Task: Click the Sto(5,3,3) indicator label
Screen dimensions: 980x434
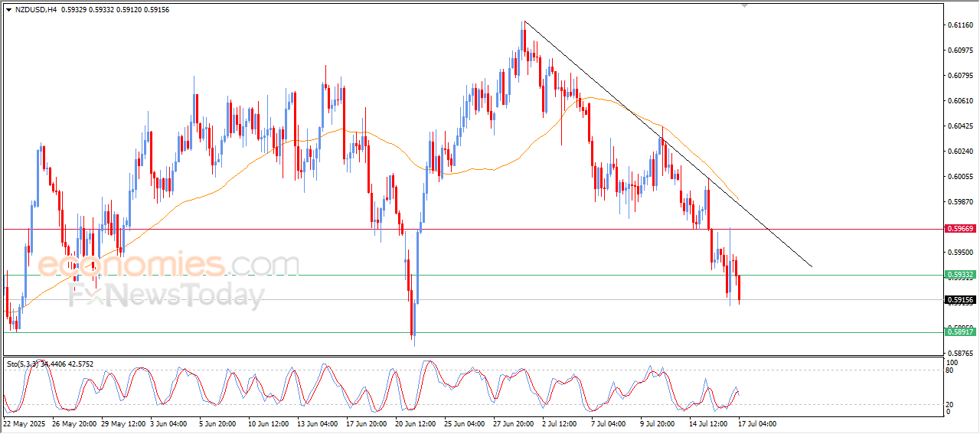Action: click(x=50, y=364)
